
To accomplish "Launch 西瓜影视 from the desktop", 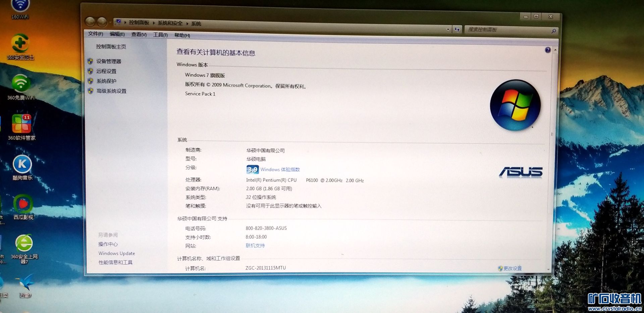I will tap(23, 204).
